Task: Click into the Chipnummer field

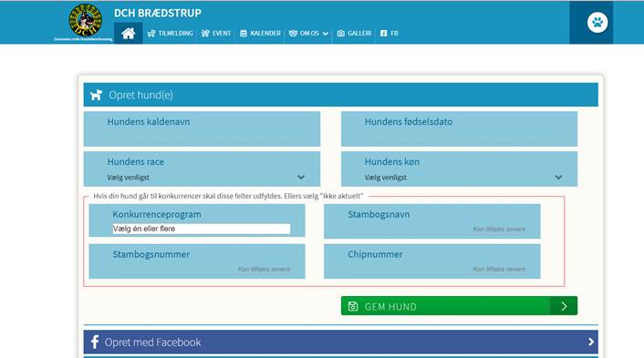Action: coord(431,261)
